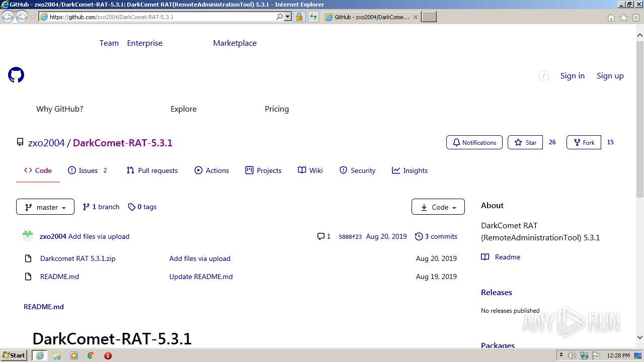This screenshot has height=362, width=644.
Task: Click the address bar search magnifier icon
Action: pos(279,17)
